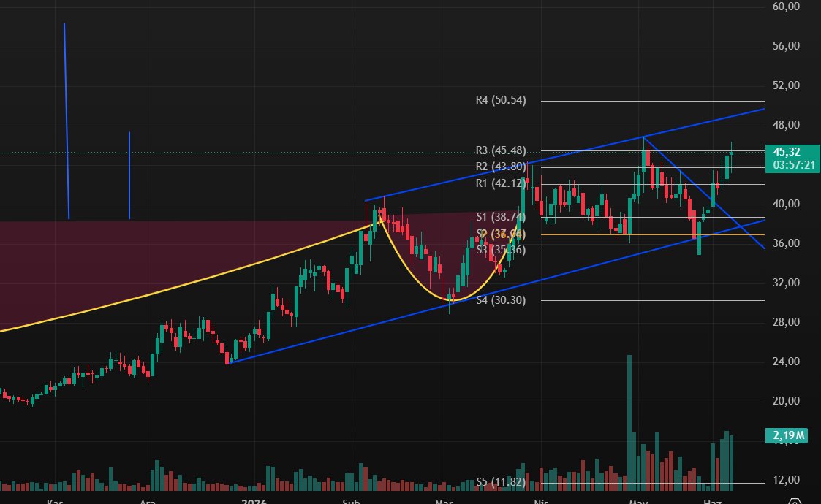Select the S5 (11.82) pivot label
This screenshot has width=821, height=504.
click(501, 482)
